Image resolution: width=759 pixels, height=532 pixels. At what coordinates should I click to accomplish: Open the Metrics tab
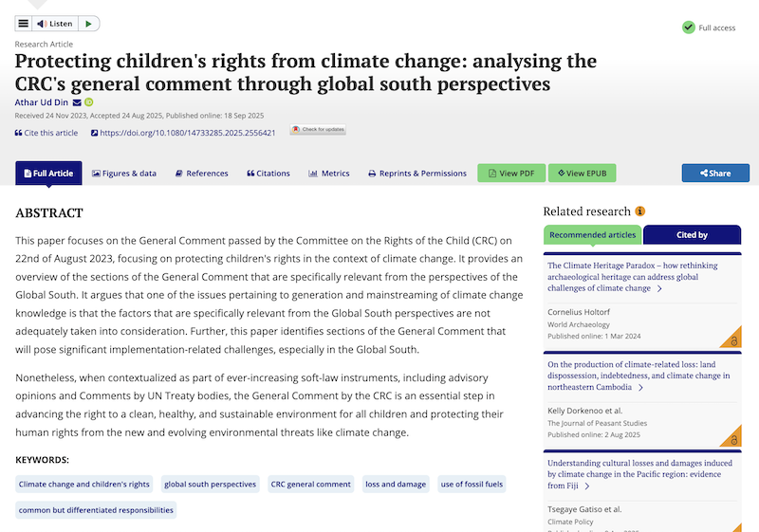pyautogui.click(x=329, y=174)
